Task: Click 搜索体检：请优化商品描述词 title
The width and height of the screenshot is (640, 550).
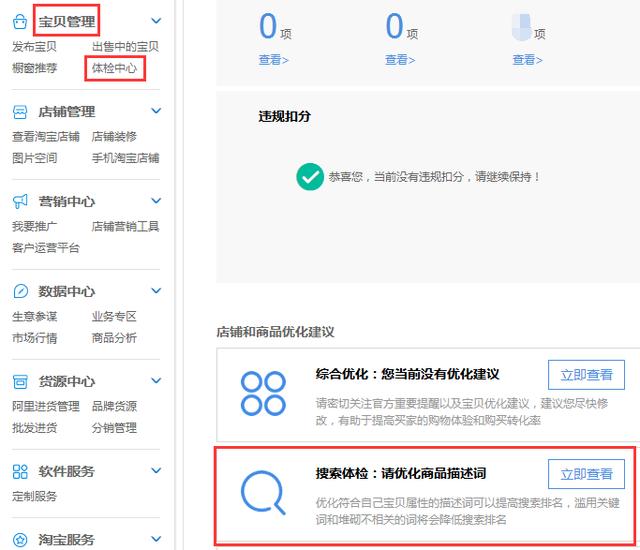Action: pyautogui.click(x=401, y=473)
